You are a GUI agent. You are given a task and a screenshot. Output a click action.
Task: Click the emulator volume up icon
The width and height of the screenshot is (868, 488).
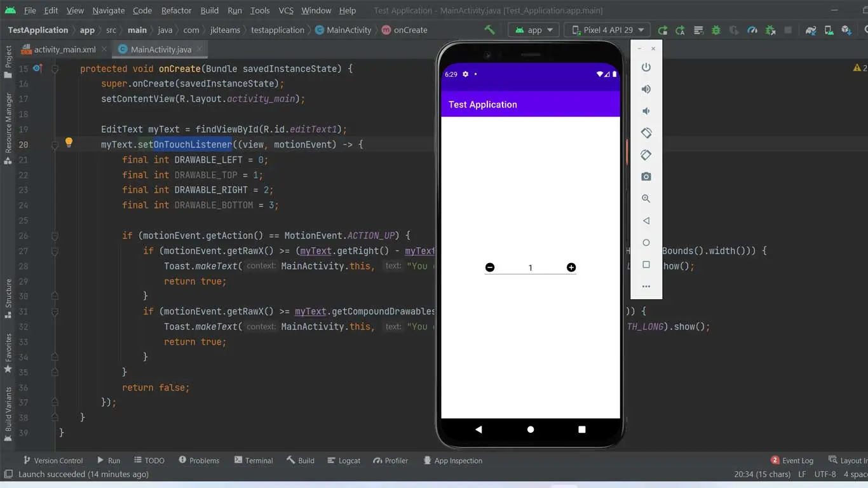coord(646,89)
